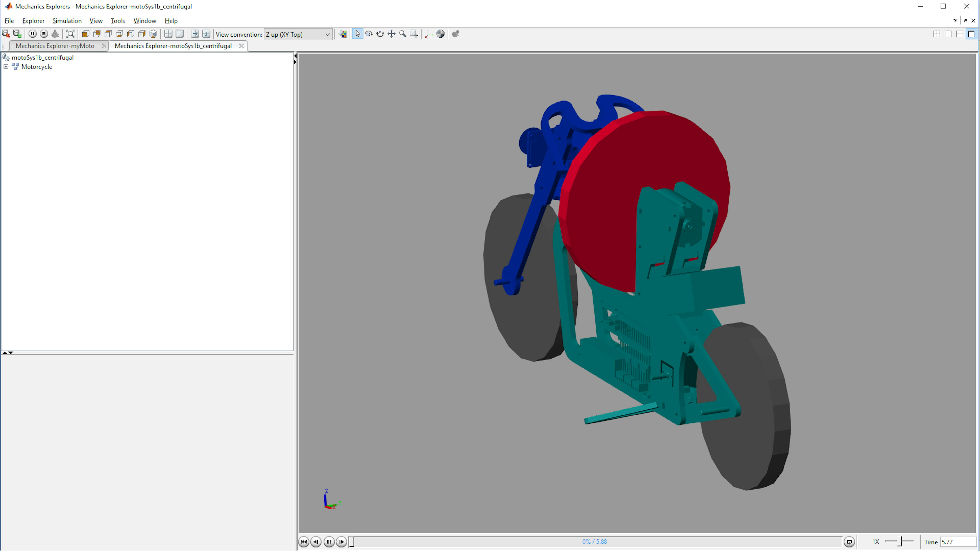Step playback one frame backward
The width and height of the screenshot is (980, 551).
click(316, 542)
